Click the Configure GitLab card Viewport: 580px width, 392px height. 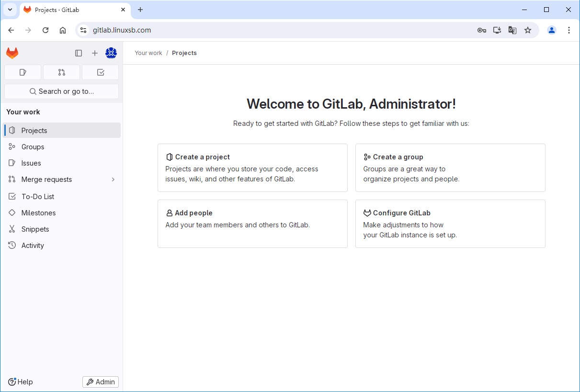pos(450,224)
